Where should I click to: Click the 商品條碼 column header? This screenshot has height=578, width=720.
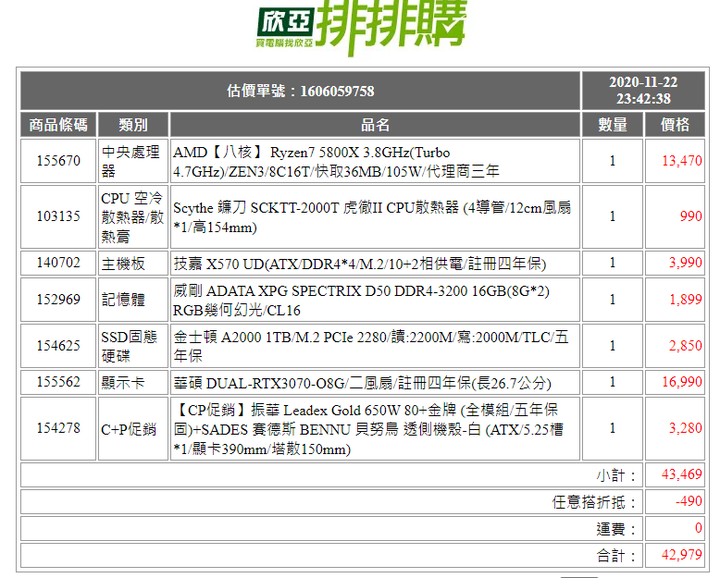click(58, 124)
